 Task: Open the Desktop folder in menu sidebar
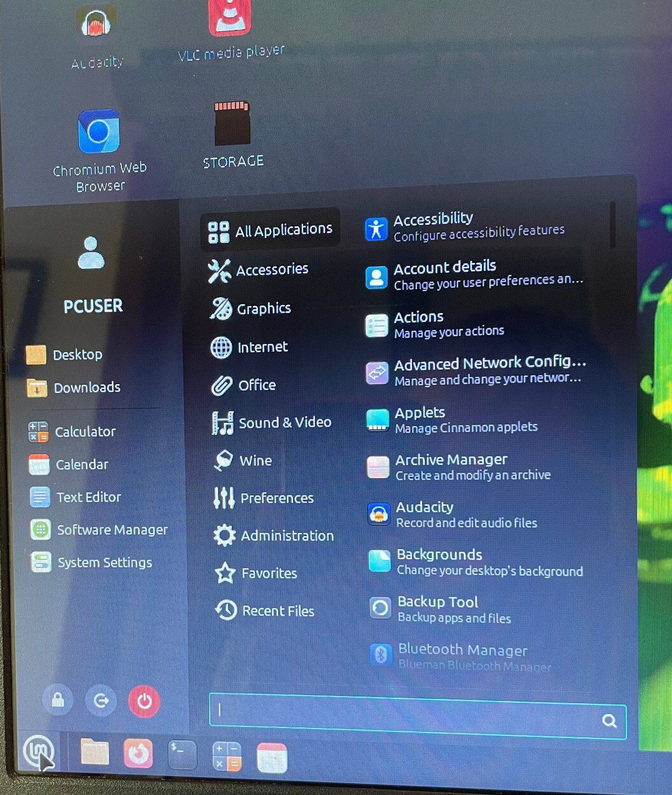click(x=65, y=355)
